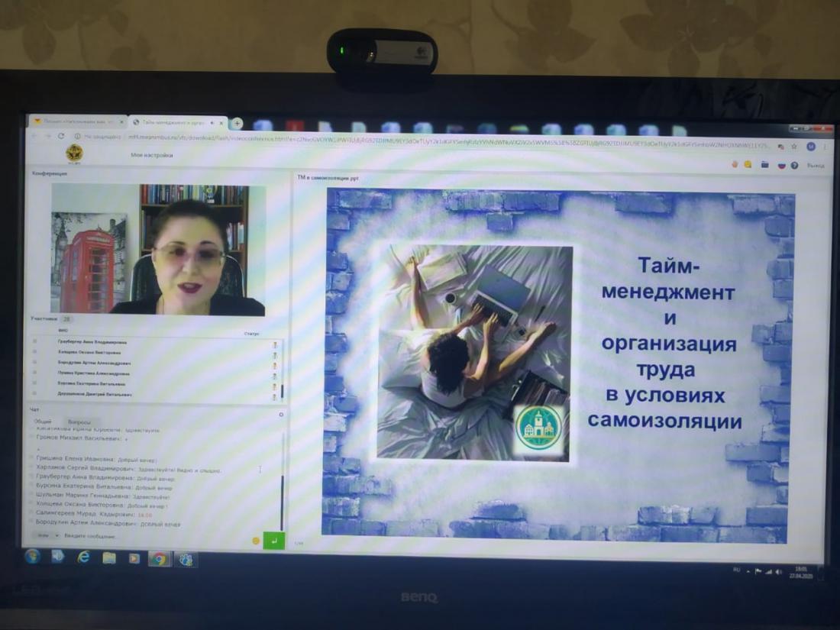The image size is (840, 630).
Task: Click the site info icon in address bar
Action: click(x=78, y=137)
